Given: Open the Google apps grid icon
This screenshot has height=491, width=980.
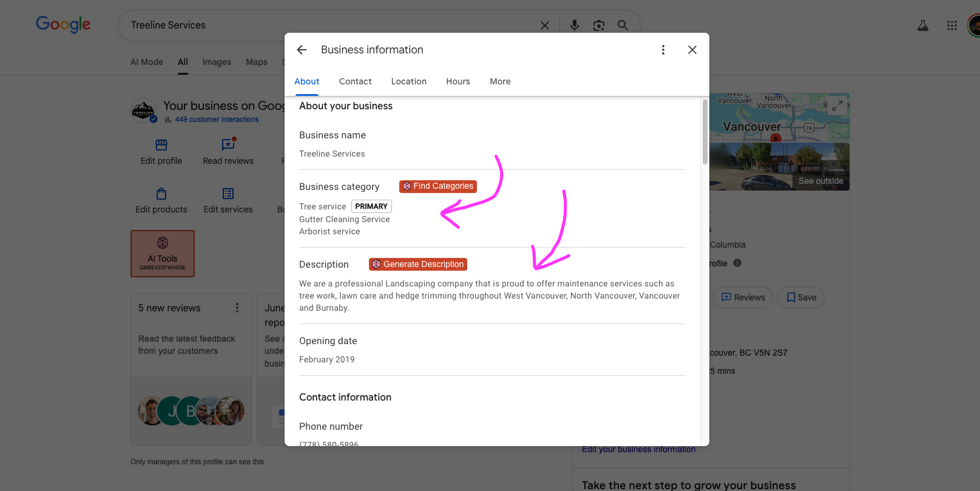Looking at the screenshot, I should pyautogui.click(x=952, y=25).
